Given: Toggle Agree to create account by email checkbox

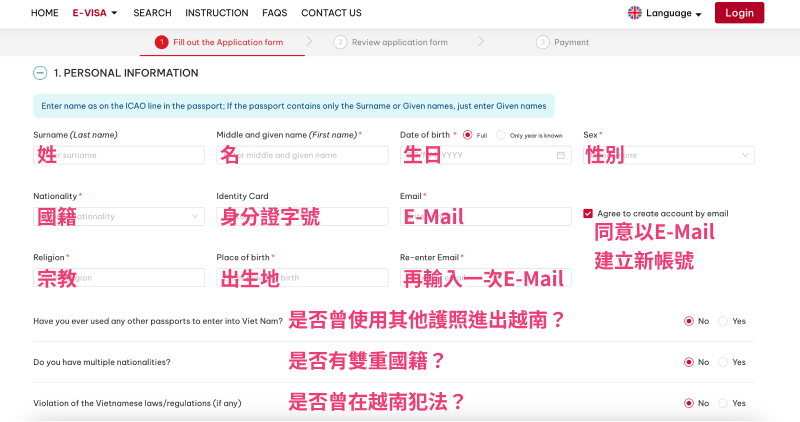Looking at the screenshot, I should click(x=588, y=213).
